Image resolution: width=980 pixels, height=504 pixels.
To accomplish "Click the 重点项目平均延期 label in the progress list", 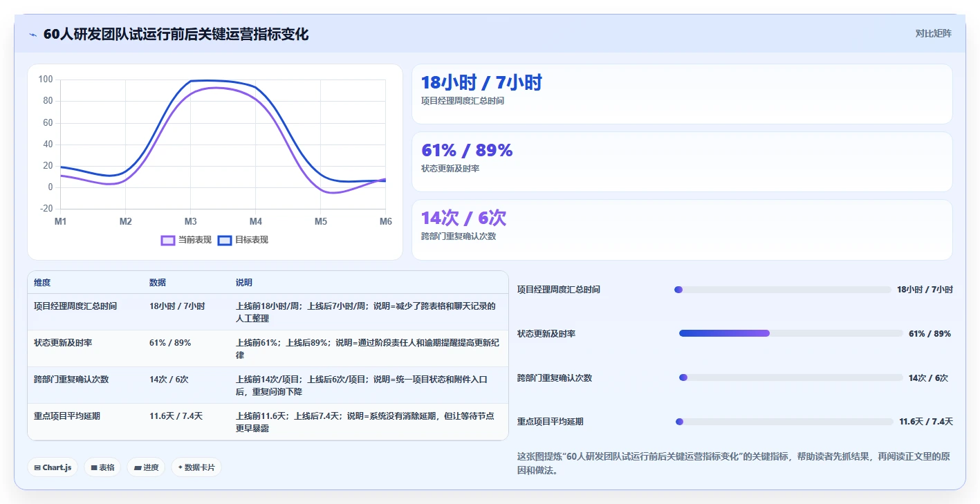I will click(x=551, y=422).
